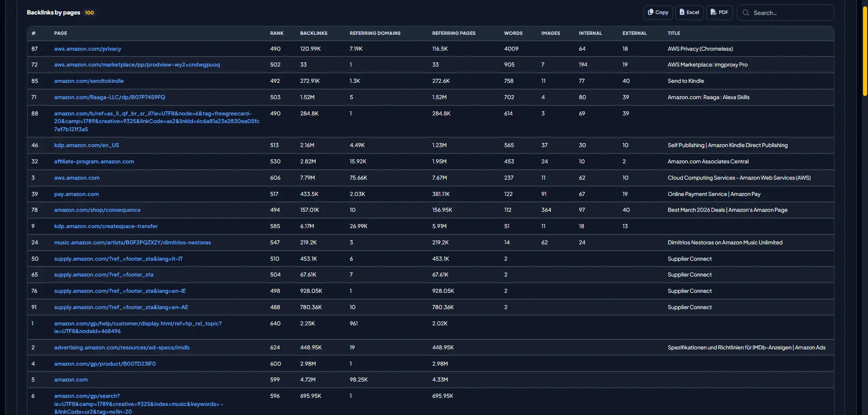This screenshot has width=868, height=415.
Task: Click the title 'AWS Marketplace: imgproxy Pro'
Action: click(707, 65)
